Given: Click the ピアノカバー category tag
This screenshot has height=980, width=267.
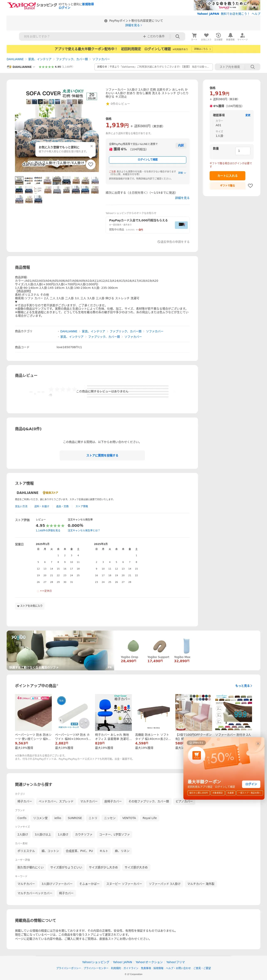Looking at the screenshot, I should tap(184, 801).
